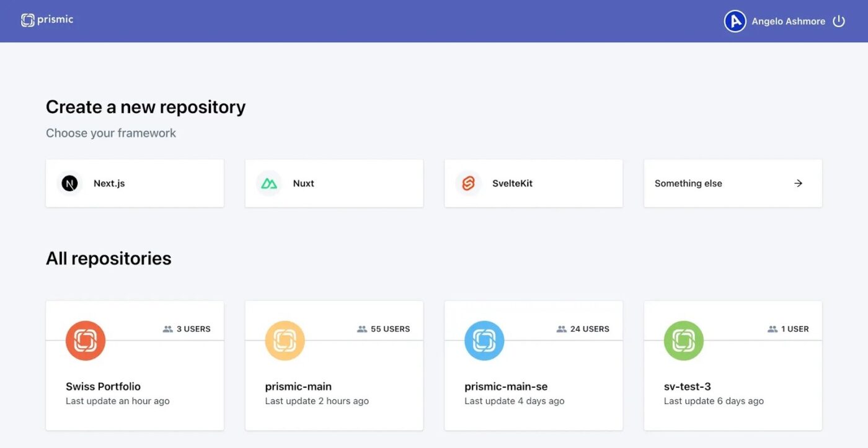Click the green sv-test-3 repository icon

[x=684, y=340]
